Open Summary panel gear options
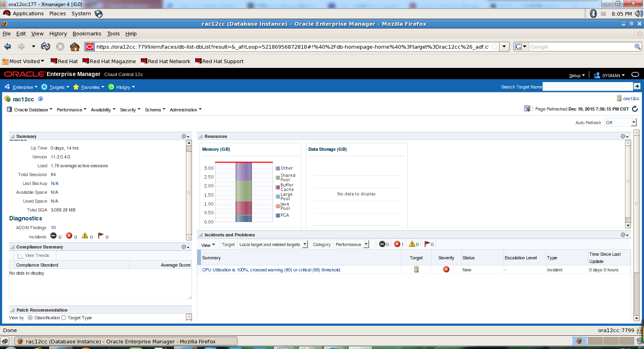The width and height of the screenshot is (644, 349). 185,136
